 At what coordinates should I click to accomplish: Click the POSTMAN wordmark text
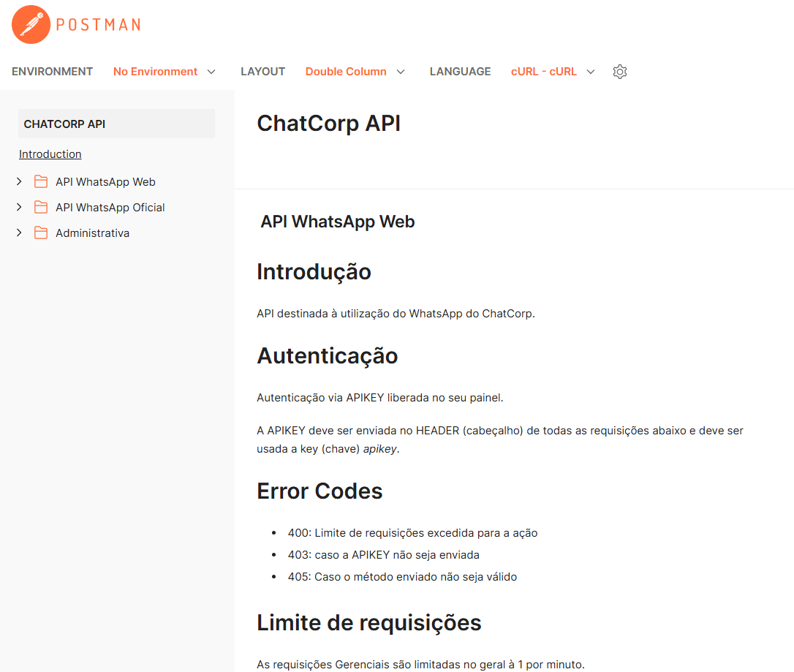[x=98, y=25]
